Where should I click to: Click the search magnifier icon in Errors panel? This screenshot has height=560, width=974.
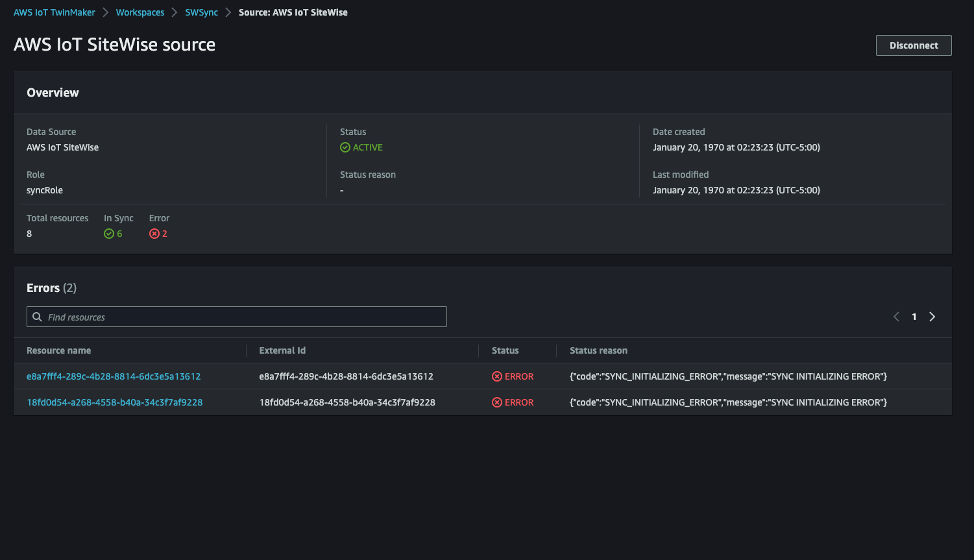tap(38, 317)
